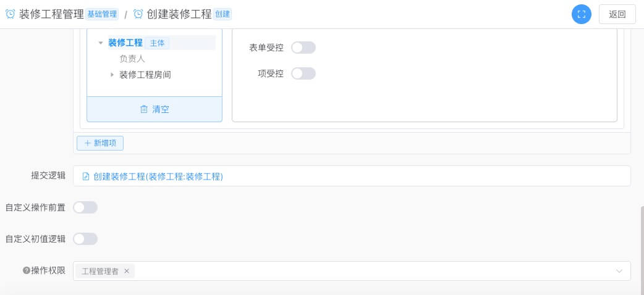Toggle the 表单受控 switch
644x295 pixels.
(x=303, y=48)
